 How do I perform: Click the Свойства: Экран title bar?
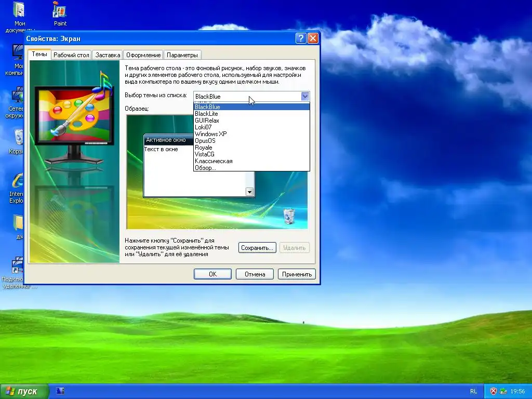159,38
